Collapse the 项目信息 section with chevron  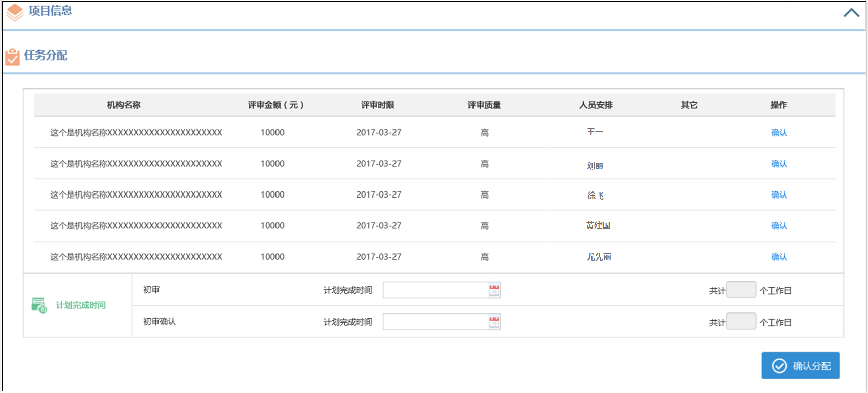click(x=851, y=13)
